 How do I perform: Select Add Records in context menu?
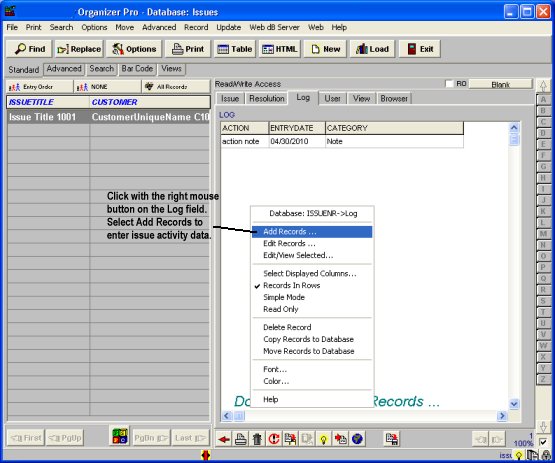[x=312, y=232]
